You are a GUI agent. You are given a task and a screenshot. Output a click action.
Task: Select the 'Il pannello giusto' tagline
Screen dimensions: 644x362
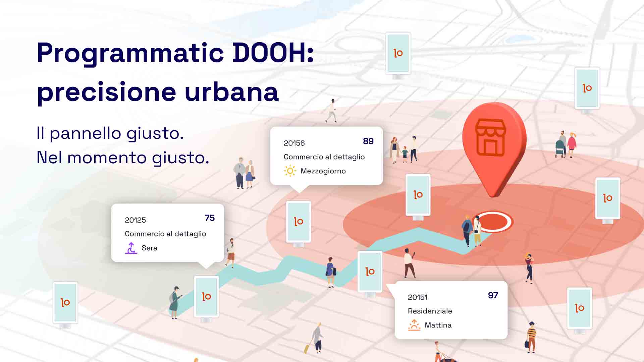(x=111, y=134)
